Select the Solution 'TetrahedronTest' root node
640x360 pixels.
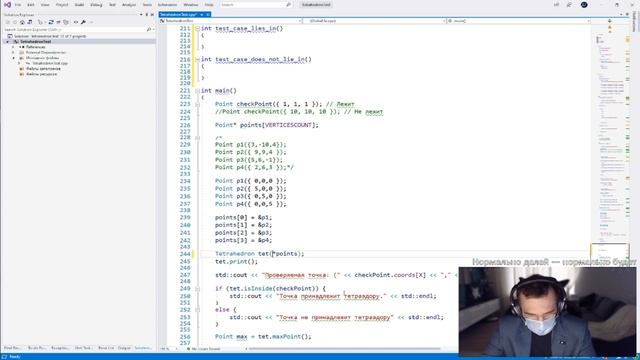(49, 36)
